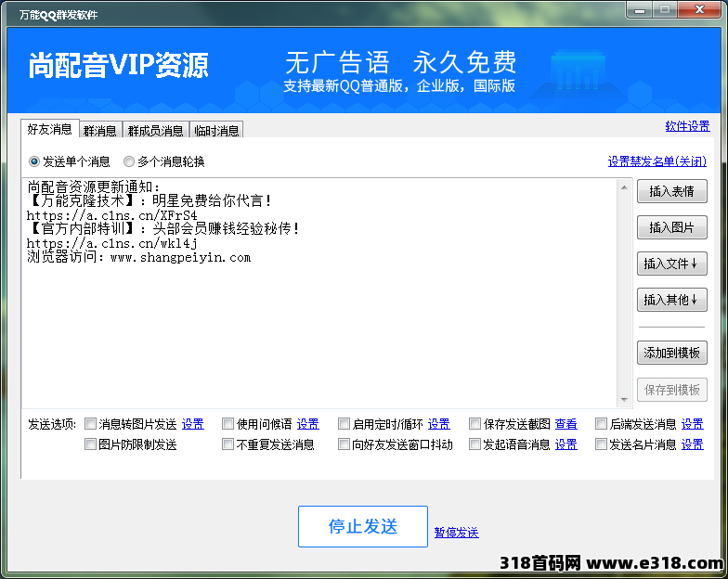Click the https://a.clns.cn/wkl4j text line
The image size is (728, 579).
pos(111,243)
